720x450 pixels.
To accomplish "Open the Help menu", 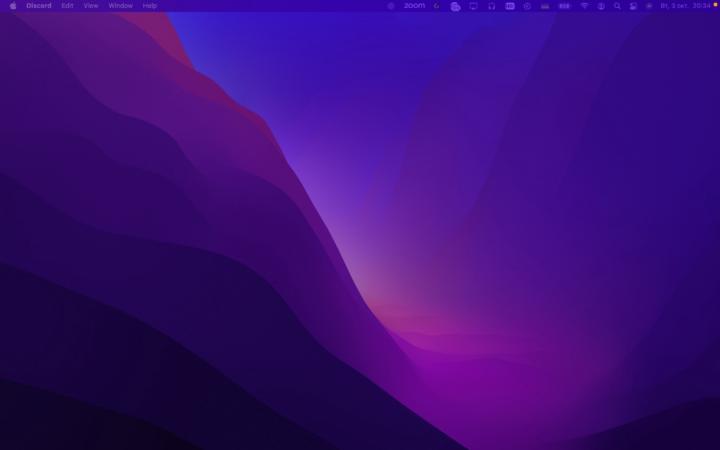I will click(x=149, y=6).
